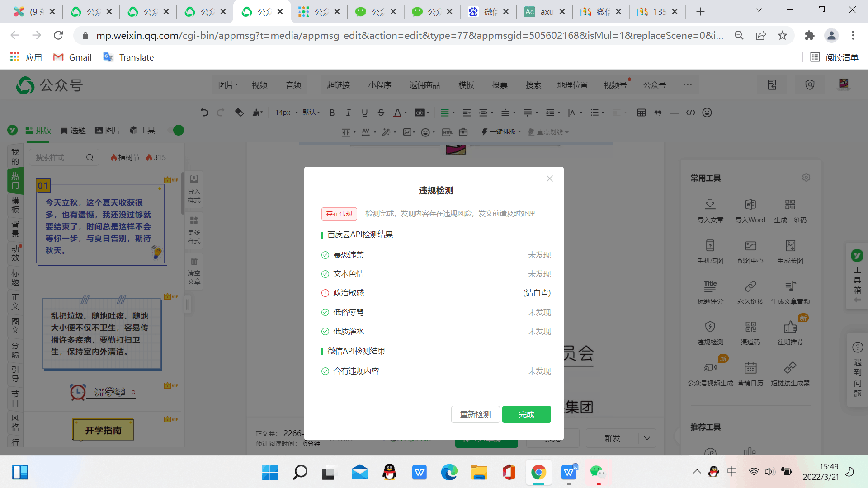Switch to the 选题 tab
868x488 pixels.
coord(73,131)
